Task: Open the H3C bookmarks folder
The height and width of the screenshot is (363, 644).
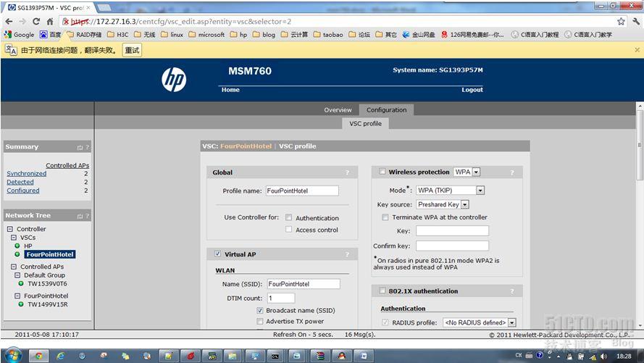Action: tap(118, 35)
